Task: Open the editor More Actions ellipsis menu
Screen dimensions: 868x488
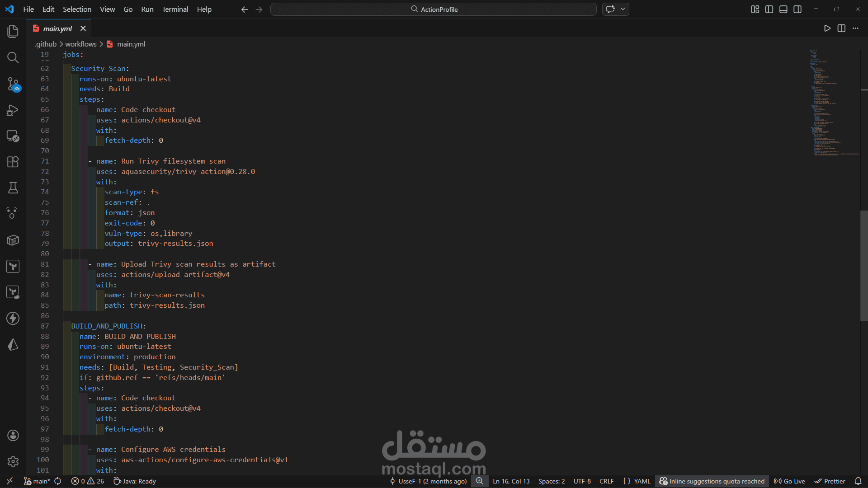Action: (855, 28)
